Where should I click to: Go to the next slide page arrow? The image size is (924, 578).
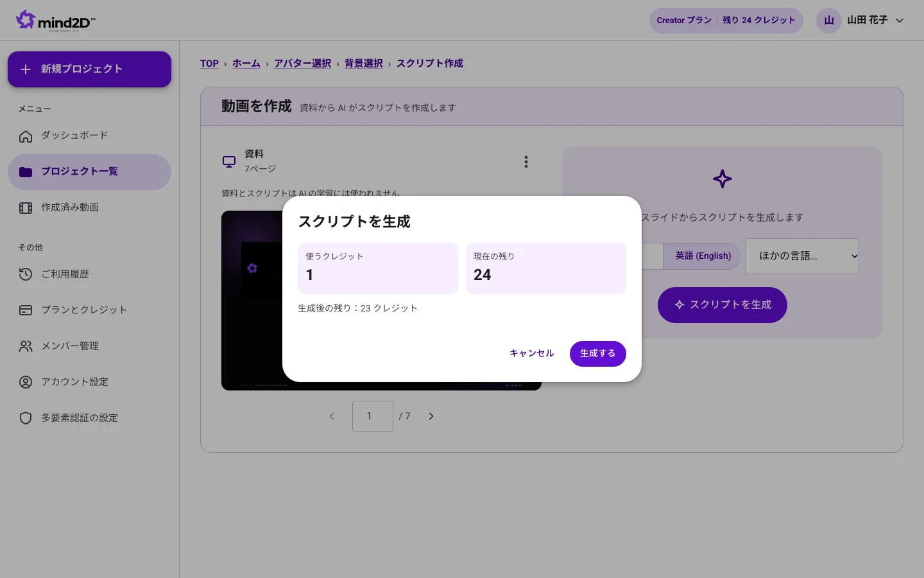(x=431, y=416)
